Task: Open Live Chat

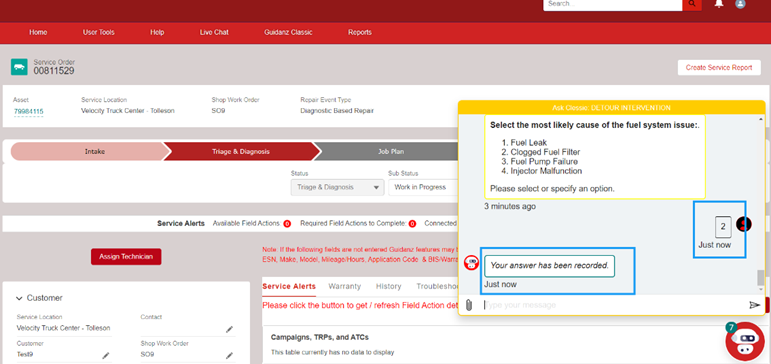Action: (214, 32)
